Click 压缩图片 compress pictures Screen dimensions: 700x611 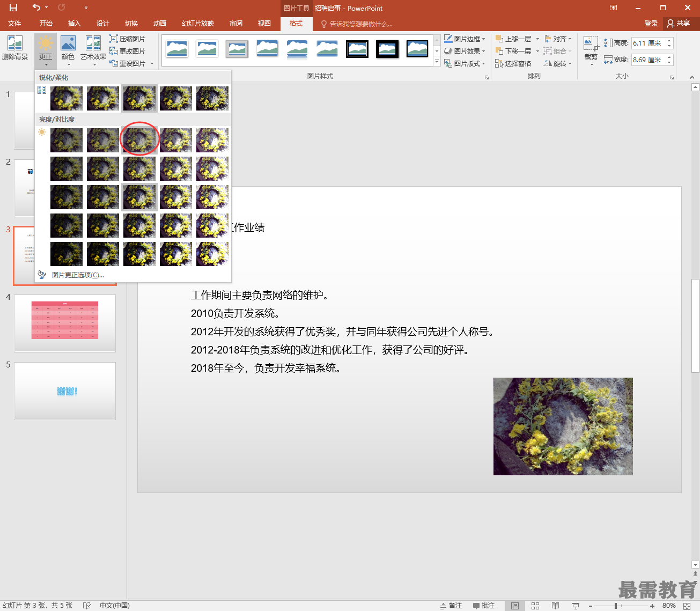128,39
